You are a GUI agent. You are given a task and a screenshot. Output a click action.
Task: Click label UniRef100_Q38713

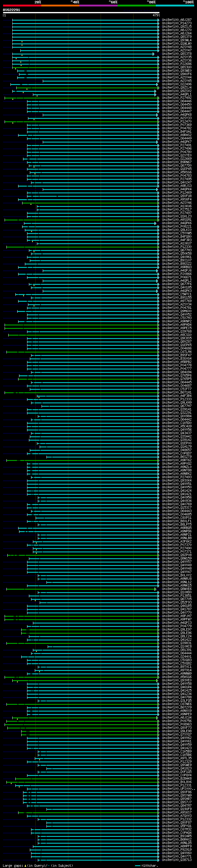tap(177, 860)
